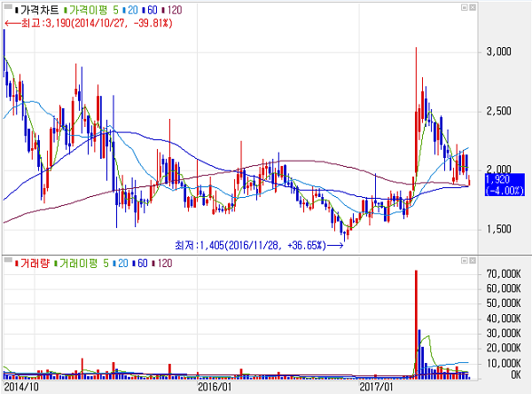Click the 30,000K volume axis label
532x394 pixels.
pos(504,334)
